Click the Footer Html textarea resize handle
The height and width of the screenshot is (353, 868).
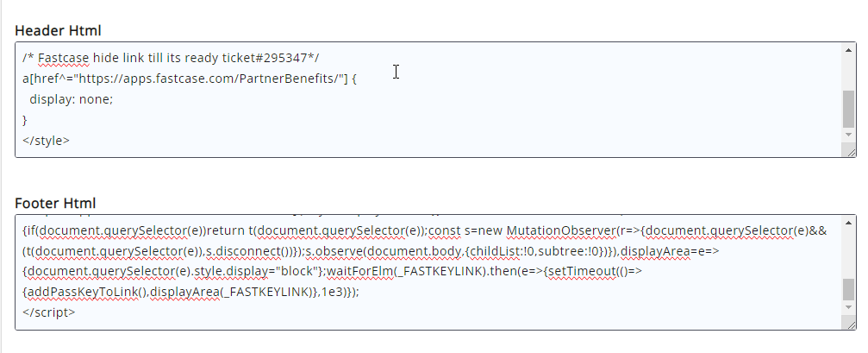tap(849, 324)
